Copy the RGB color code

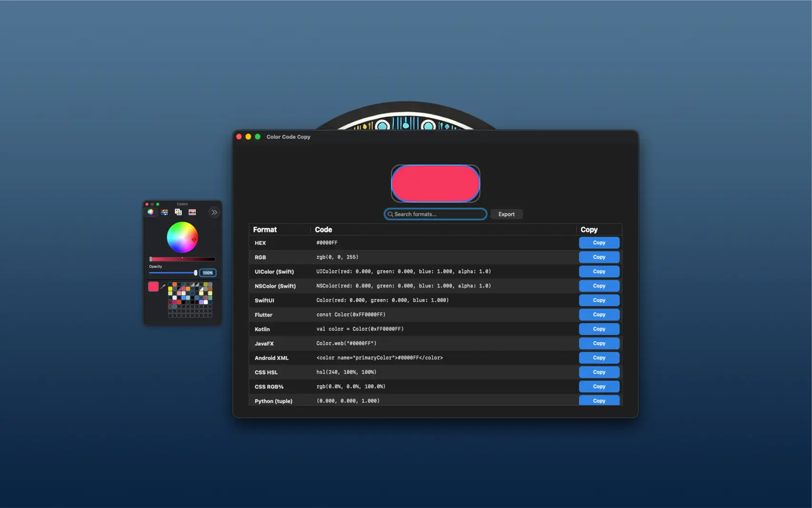[x=599, y=257]
